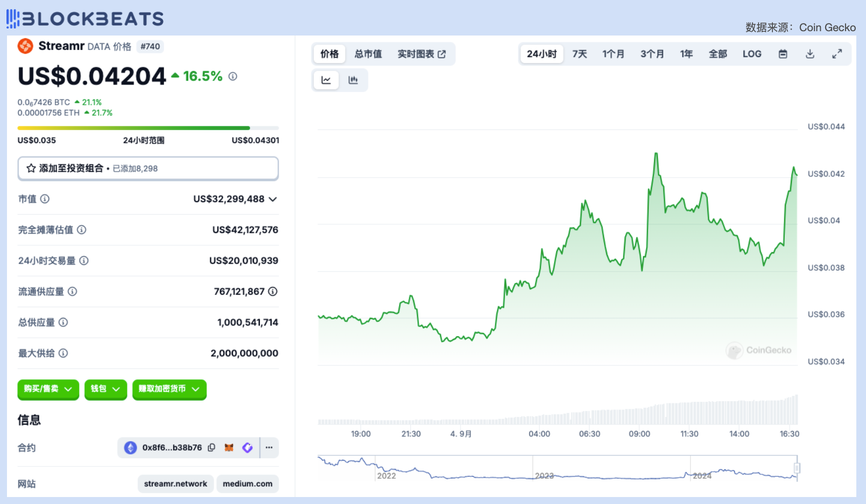Click the info icon beside 市值
Image resolution: width=866 pixels, height=504 pixels.
click(x=45, y=199)
